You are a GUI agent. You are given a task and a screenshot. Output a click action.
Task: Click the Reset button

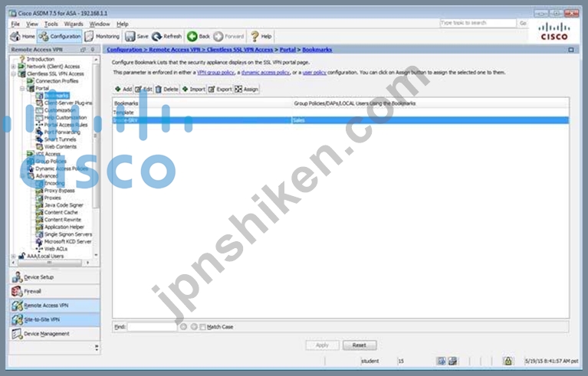(x=360, y=345)
